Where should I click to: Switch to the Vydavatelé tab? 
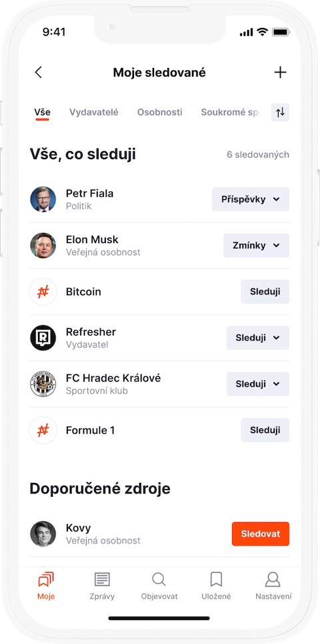point(94,112)
